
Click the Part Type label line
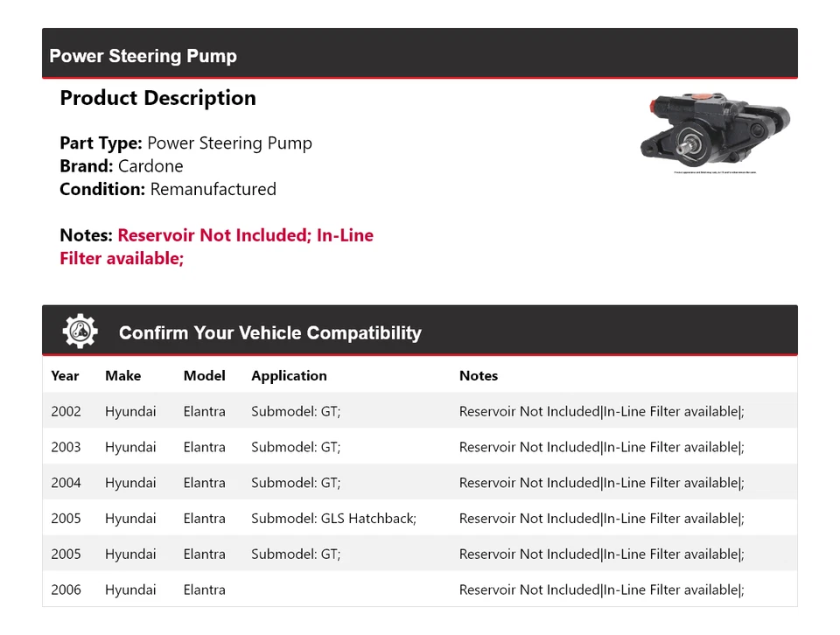pos(185,143)
